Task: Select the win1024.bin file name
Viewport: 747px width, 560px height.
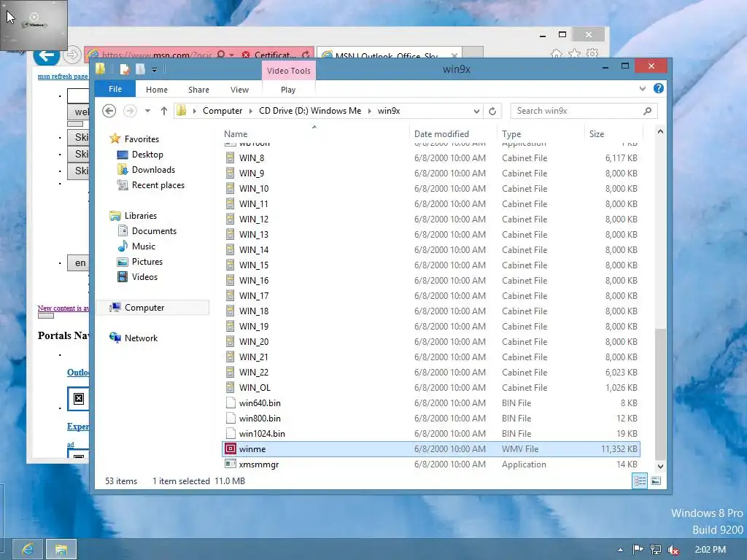Action: (262, 433)
